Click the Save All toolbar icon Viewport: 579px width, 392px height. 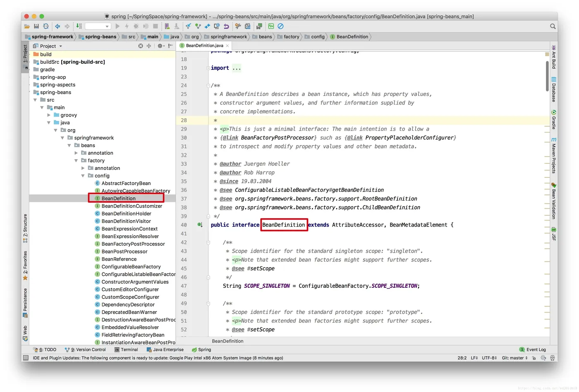tap(36, 26)
